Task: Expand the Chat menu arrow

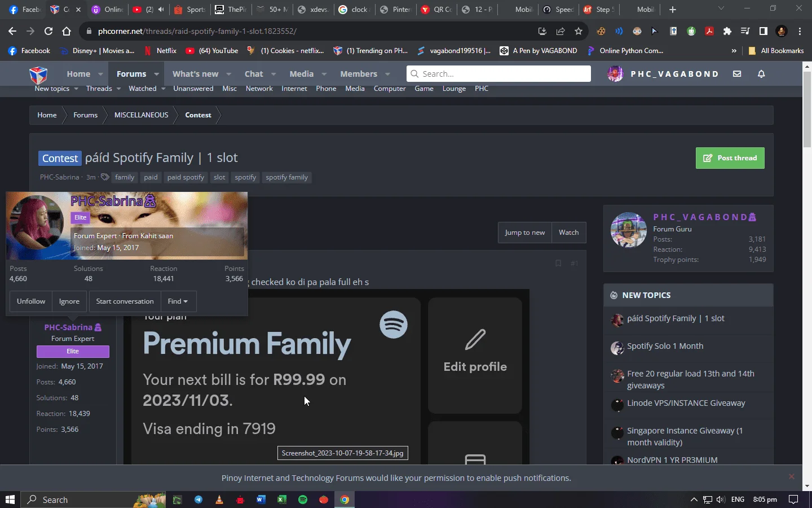Action: point(273,74)
